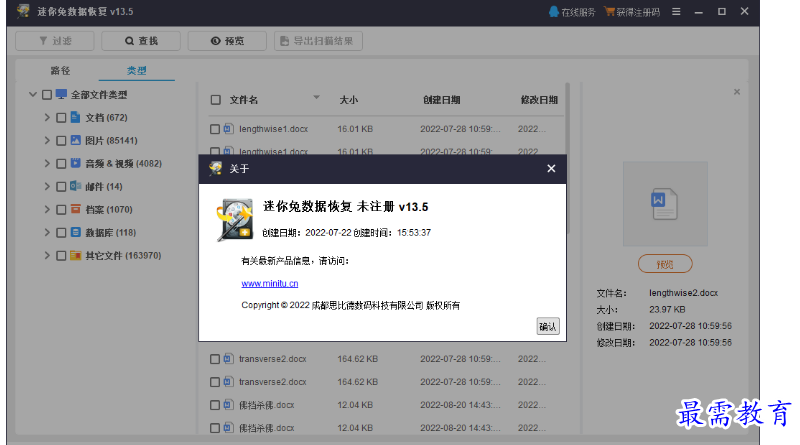800x445 pixels.
Task: Expand the Mail (14) node
Action: (47, 186)
